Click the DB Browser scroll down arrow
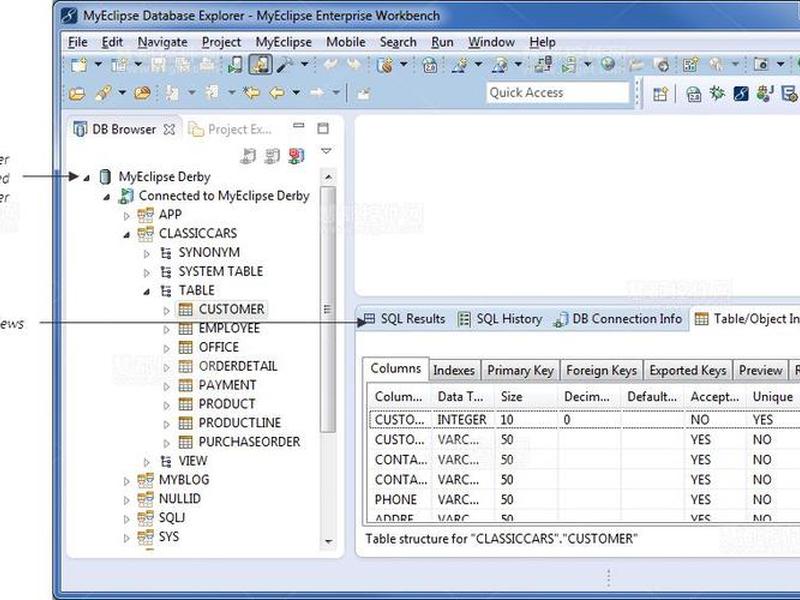The image size is (800, 600). [328, 541]
